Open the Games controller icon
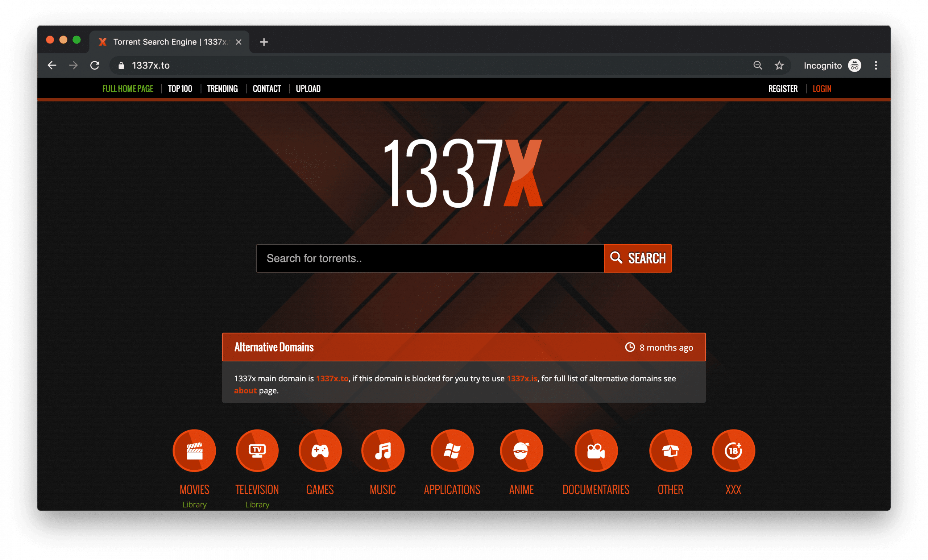Screen dimensions: 928x560 pyautogui.click(x=320, y=451)
